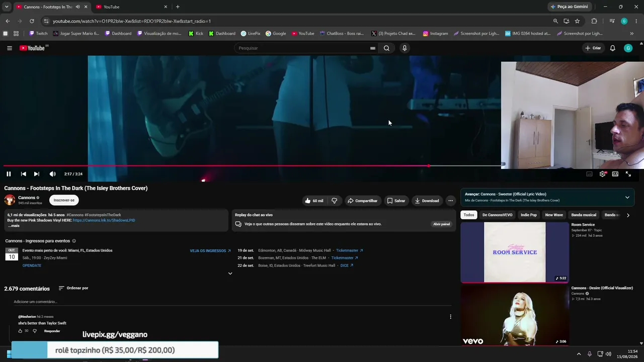Open the Ticketmaster link for Bozeman
644x362 pixels.
coord(345,258)
